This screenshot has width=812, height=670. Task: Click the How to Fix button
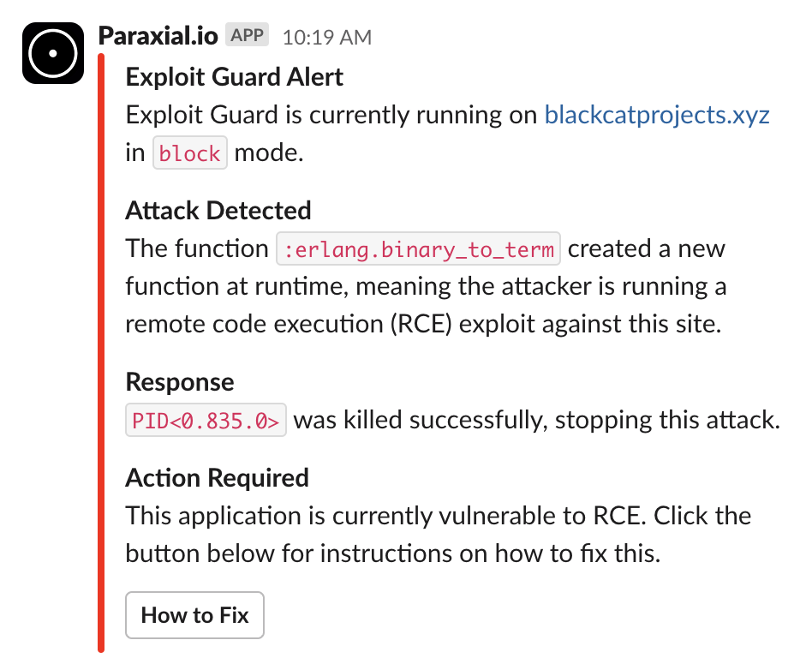[x=194, y=615]
